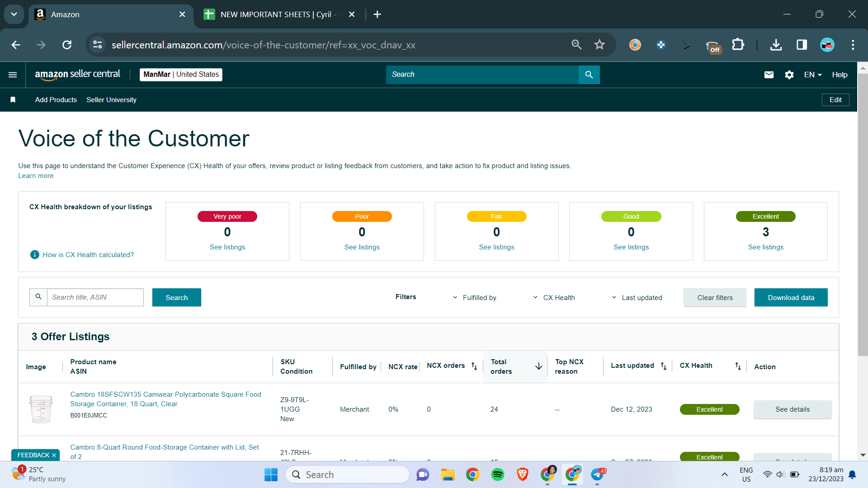Show hidden system tray icons
The height and width of the screenshot is (488, 868).
tap(724, 474)
